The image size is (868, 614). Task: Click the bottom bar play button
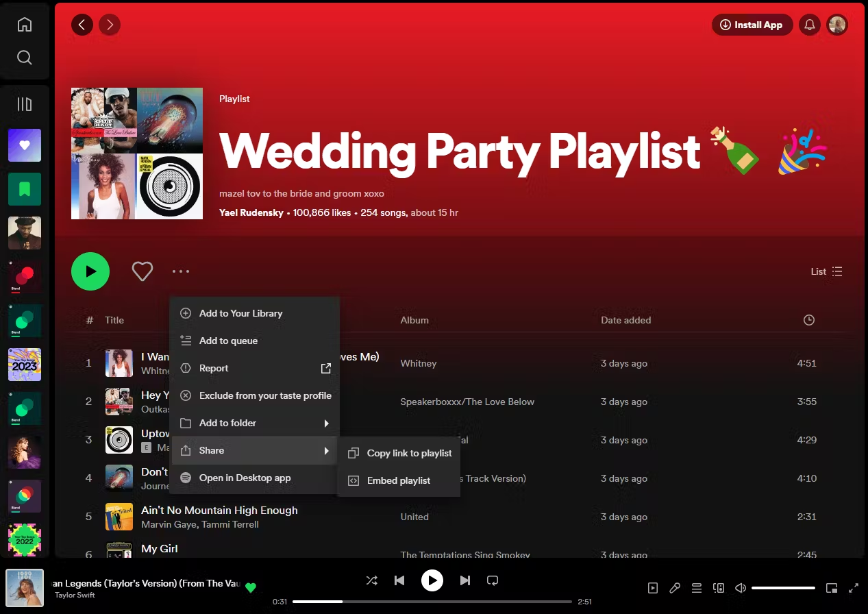(x=432, y=580)
